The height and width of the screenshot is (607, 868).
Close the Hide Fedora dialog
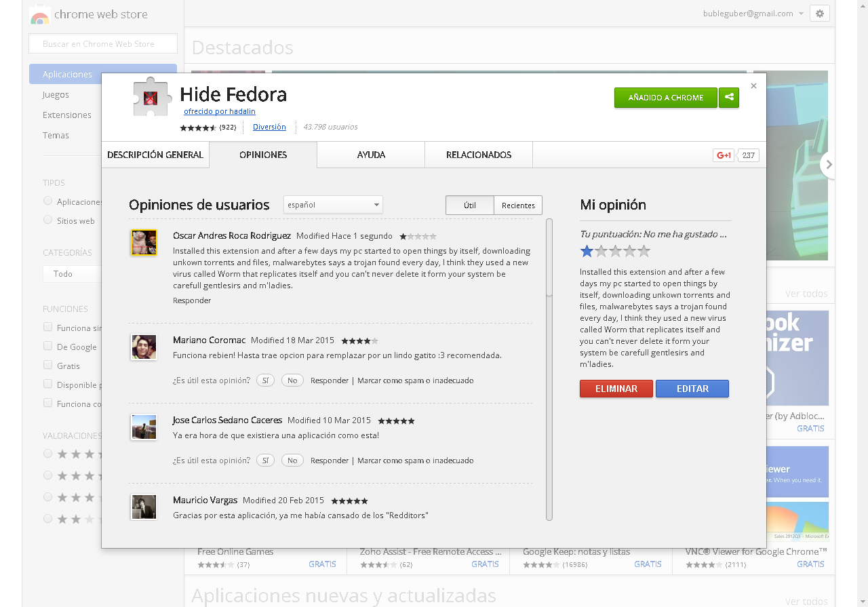753,86
